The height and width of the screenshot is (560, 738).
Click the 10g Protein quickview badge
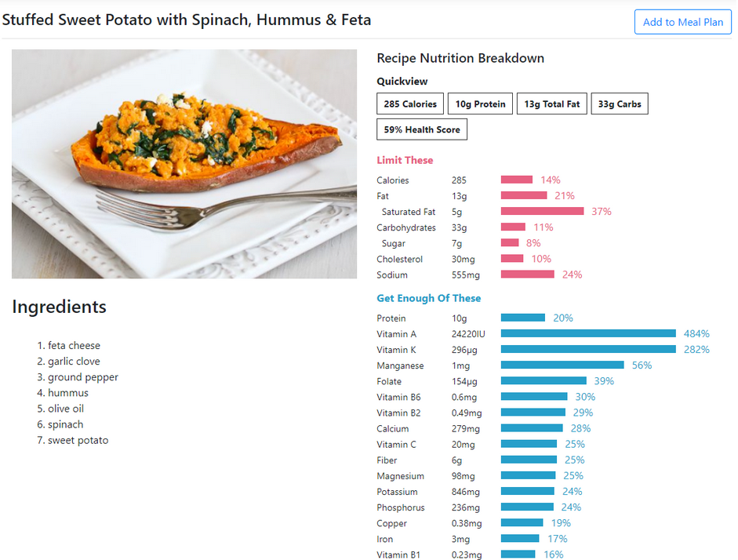[480, 103]
